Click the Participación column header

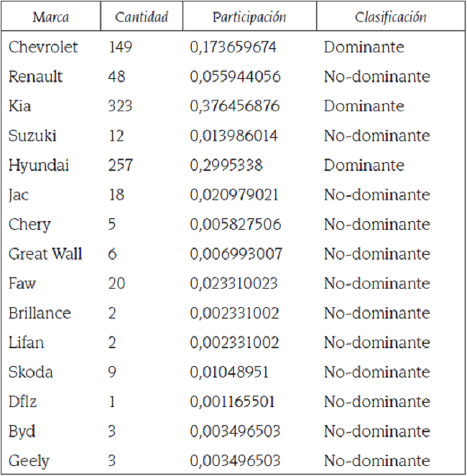click(x=249, y=17)
